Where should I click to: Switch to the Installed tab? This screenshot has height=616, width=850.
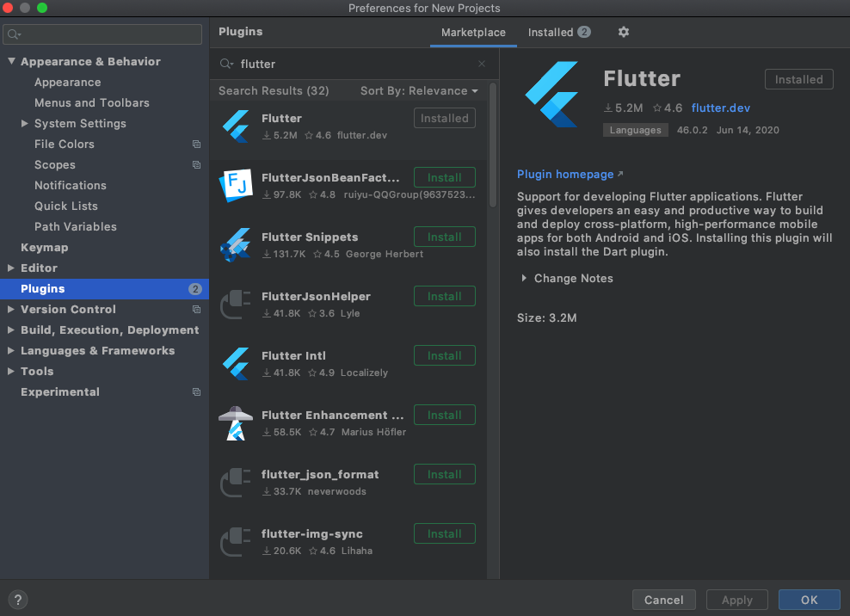click(559, 33)
